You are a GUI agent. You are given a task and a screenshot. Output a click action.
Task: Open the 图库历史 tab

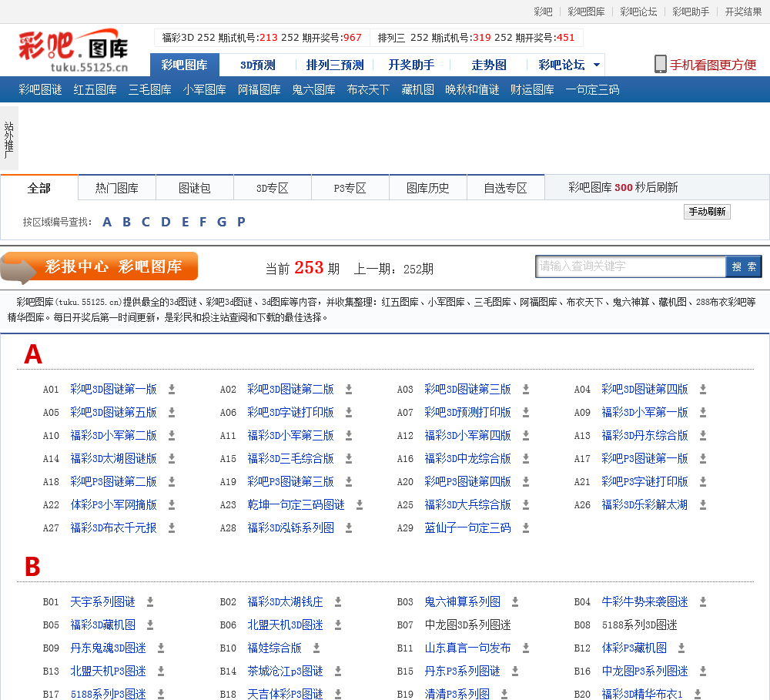[427, 188]
